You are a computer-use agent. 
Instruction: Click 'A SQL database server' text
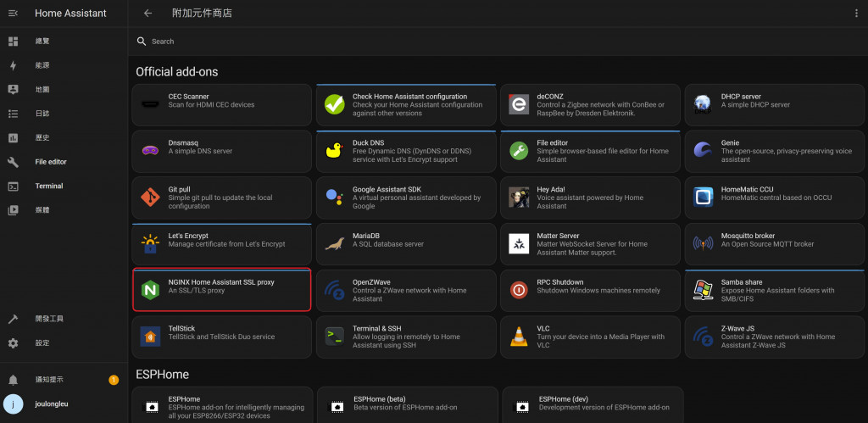click(x=388, y=244)
